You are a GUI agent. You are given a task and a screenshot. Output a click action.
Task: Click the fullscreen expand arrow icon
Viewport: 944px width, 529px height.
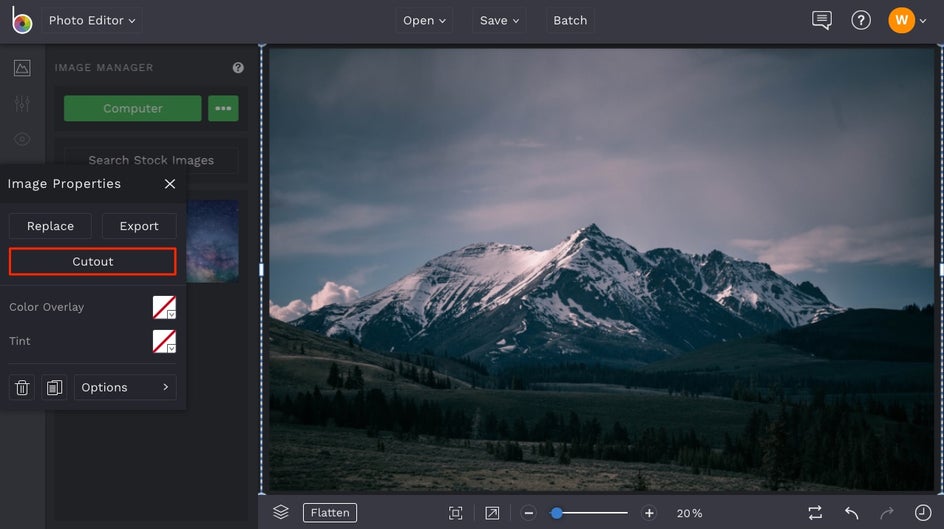tap(492, 513)
